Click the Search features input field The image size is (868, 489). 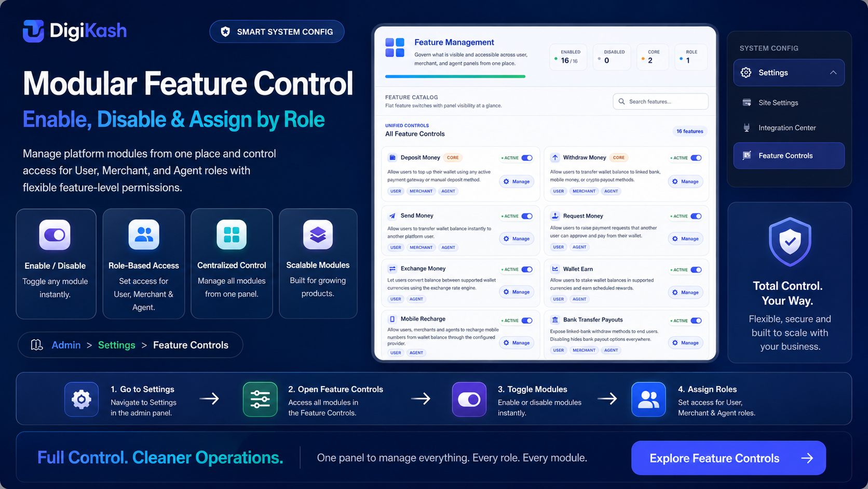coord(660,101)
